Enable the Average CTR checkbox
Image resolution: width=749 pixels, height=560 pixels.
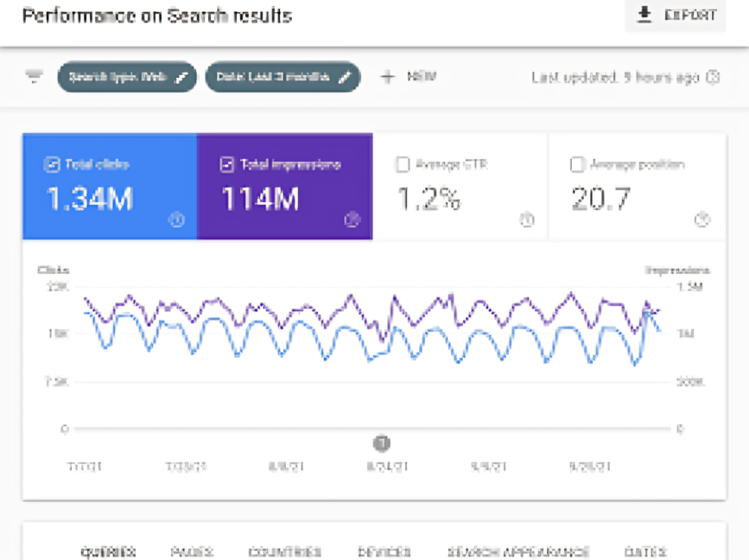point(402,164)
